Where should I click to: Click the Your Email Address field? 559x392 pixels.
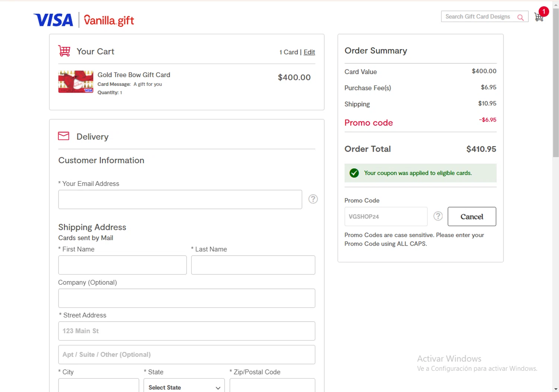coord(180,199)
